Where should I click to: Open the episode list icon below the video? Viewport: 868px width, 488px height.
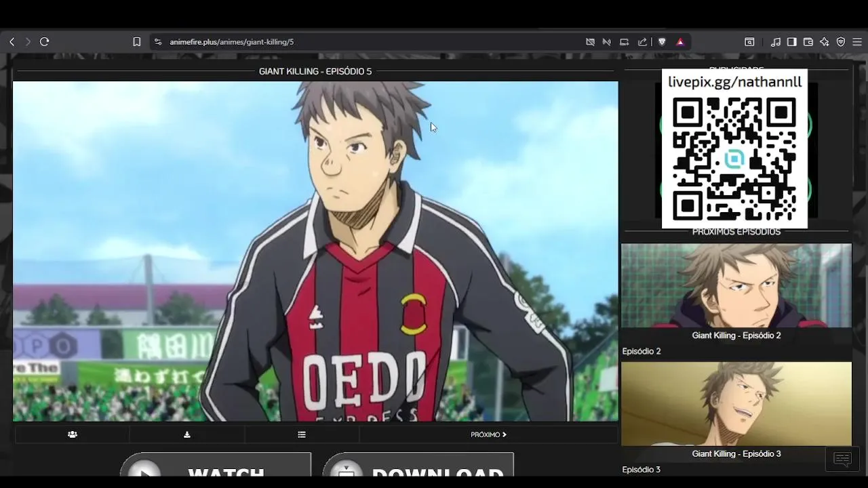click(x=302, y=434)
